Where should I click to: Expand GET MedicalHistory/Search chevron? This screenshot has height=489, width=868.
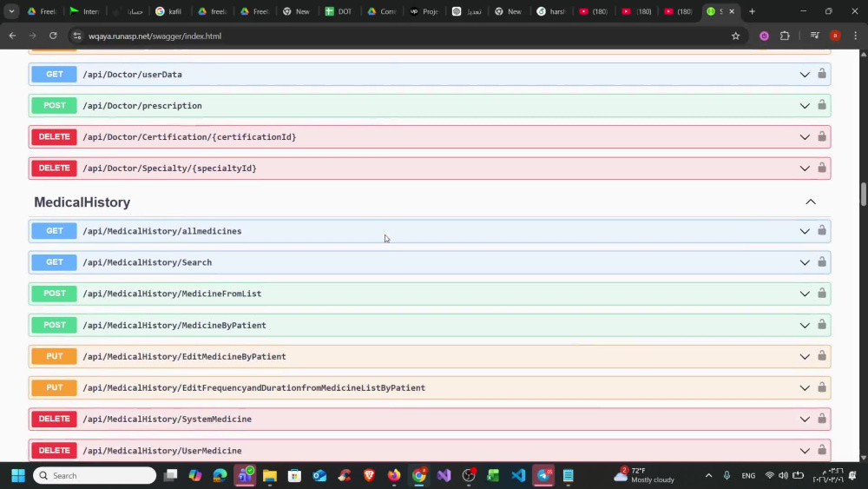pos(805,262)
